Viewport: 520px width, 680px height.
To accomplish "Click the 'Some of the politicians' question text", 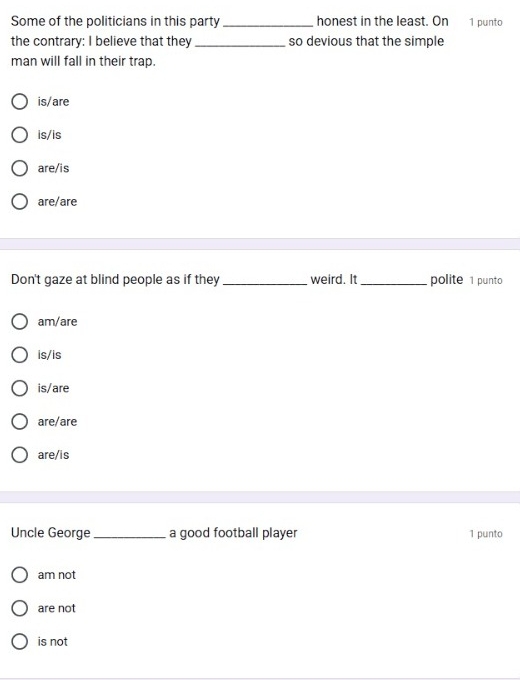I will [230, 41].
